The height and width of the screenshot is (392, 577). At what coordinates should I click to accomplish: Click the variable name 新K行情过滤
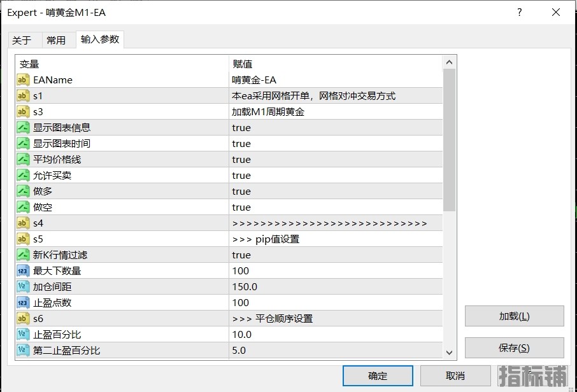pyautogui.click(x=61, y=255)
